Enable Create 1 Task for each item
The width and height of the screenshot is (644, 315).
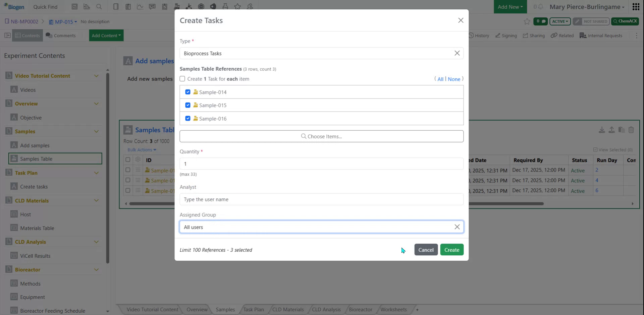coord(182,79)
